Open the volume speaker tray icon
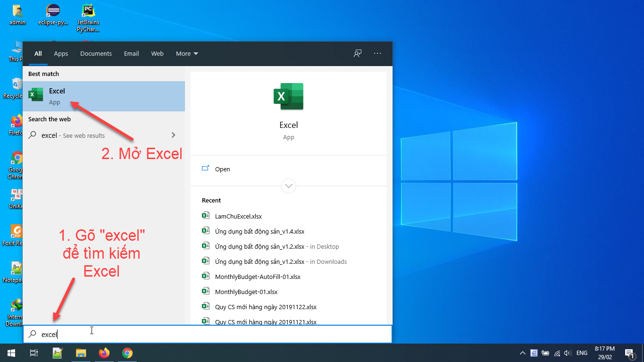 point(568,353)
